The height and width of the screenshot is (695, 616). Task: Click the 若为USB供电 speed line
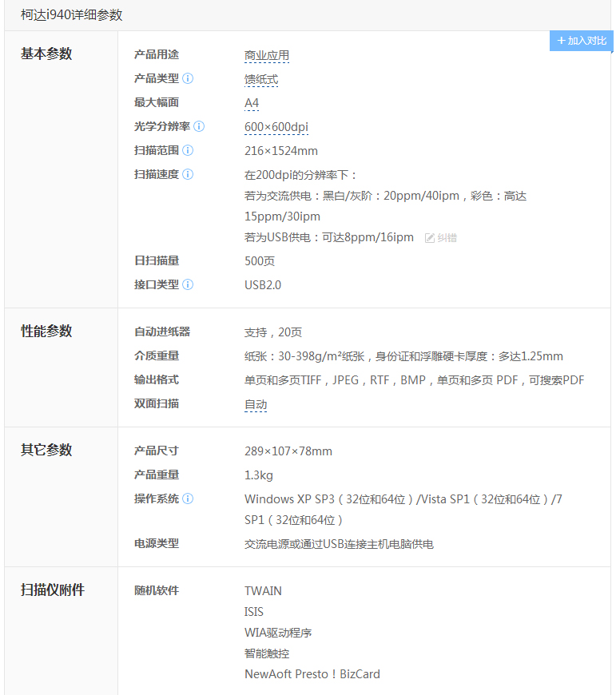point(329,237)
